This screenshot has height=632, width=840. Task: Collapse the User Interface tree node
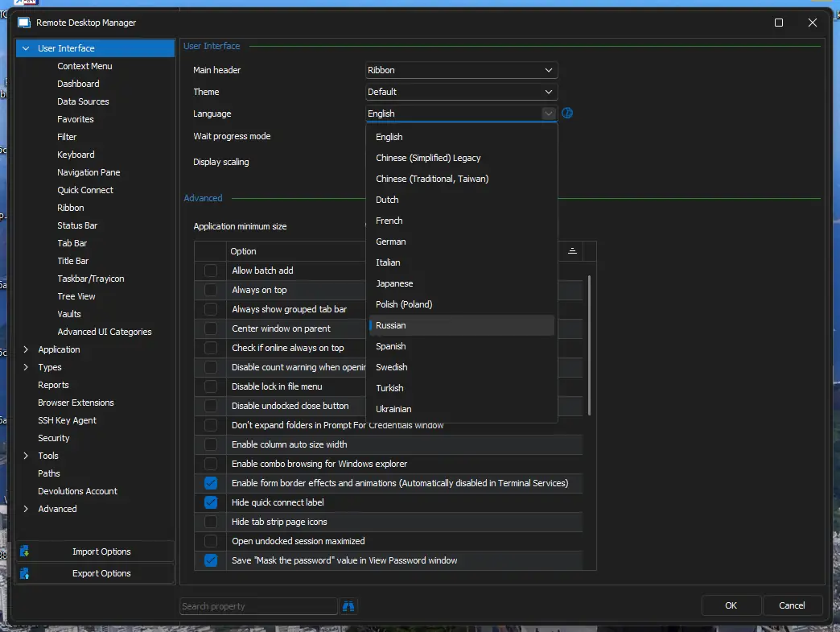tap(26, 48)
